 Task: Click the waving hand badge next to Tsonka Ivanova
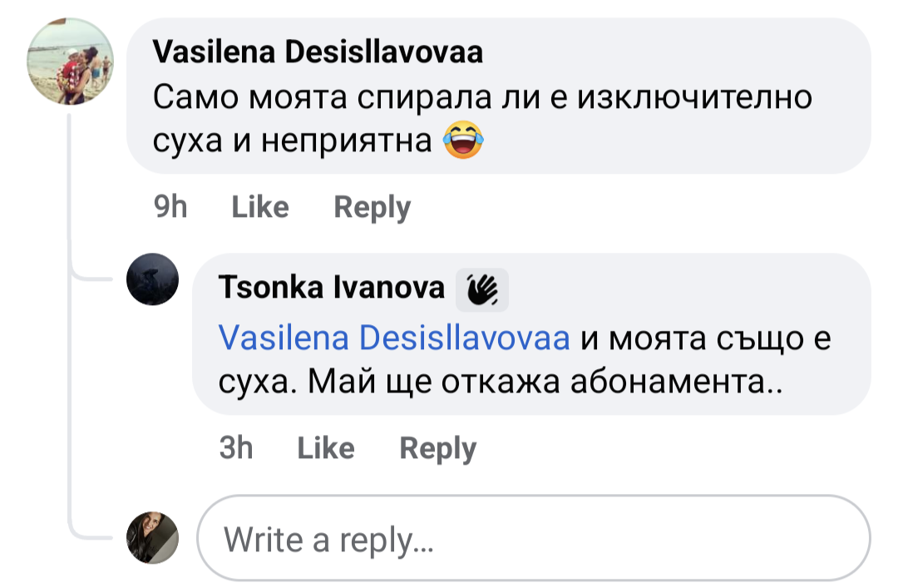click(482, 289)
